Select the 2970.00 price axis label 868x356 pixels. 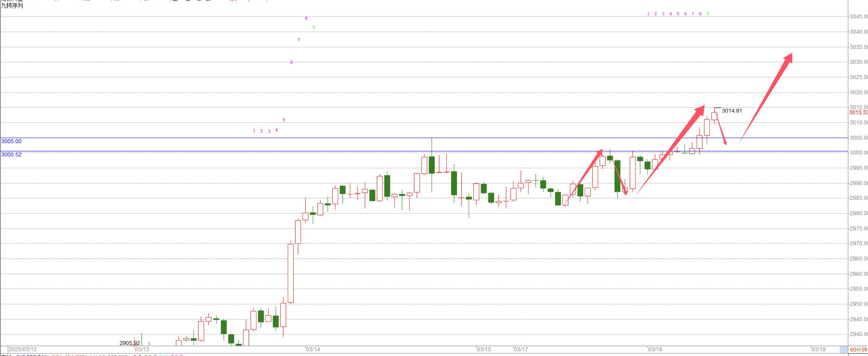tap(859, 243)
